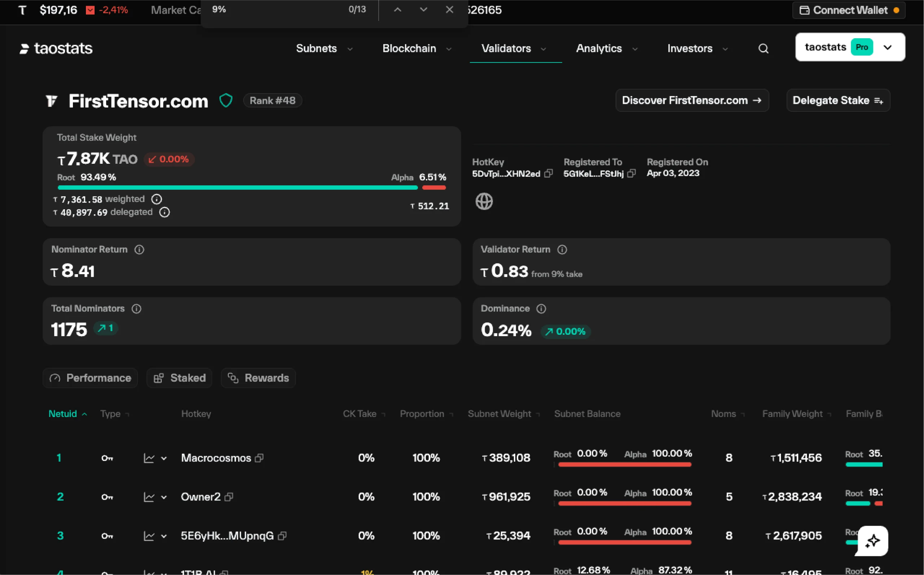Go to taostats home logo
This screenshot has height=575, width=924.
56,48
